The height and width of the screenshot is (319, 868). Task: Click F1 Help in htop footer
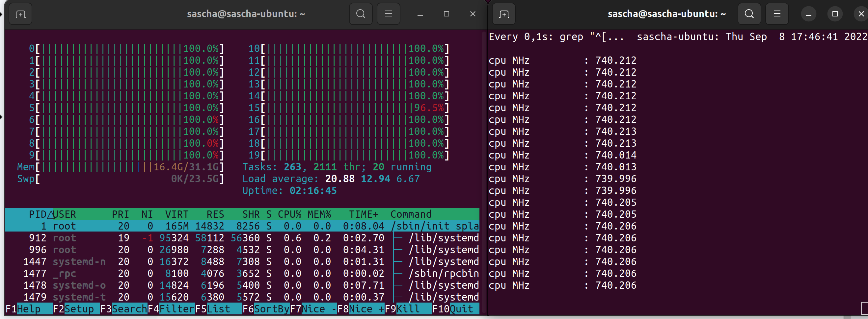(29, 308)
